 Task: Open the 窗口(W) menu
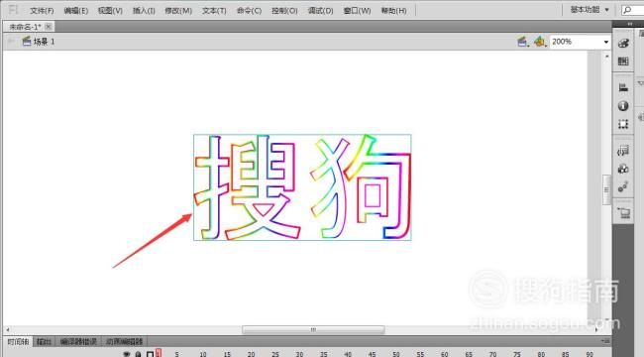click(357, 10)
